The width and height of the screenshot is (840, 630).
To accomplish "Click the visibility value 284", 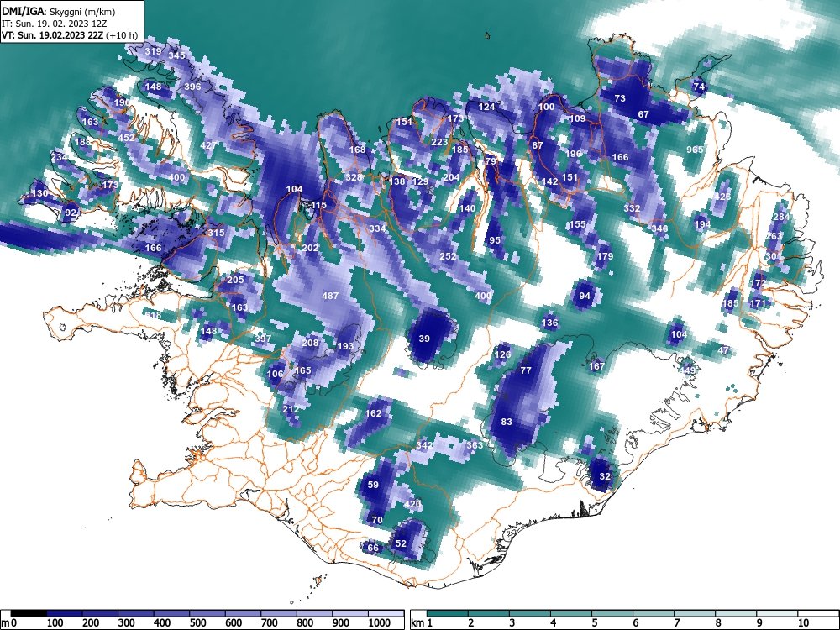I will pos(781,217).
